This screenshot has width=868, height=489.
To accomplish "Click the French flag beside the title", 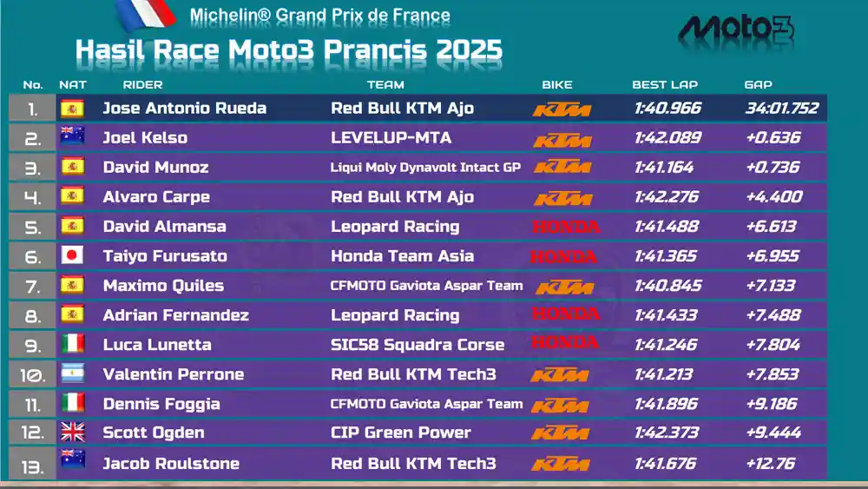I will pyautogui.click(x=146, y=15).
